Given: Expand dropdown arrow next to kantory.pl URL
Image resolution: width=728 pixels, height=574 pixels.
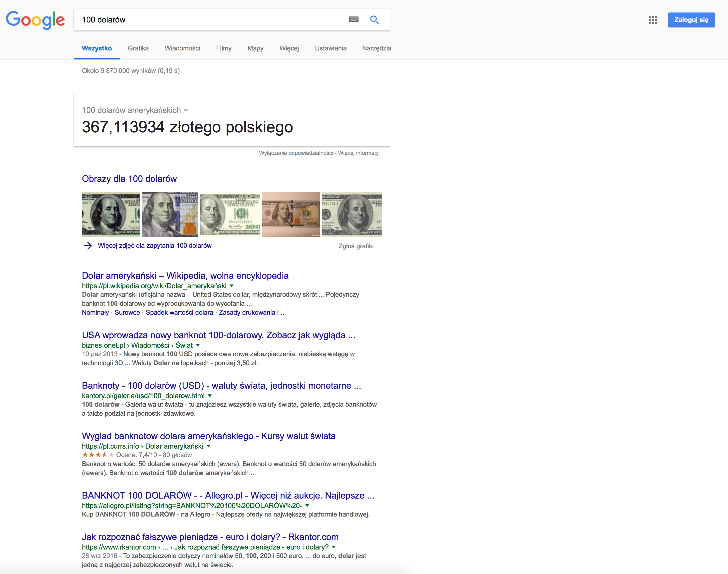Looking at the screenshot, I should (x=210, y=396).
